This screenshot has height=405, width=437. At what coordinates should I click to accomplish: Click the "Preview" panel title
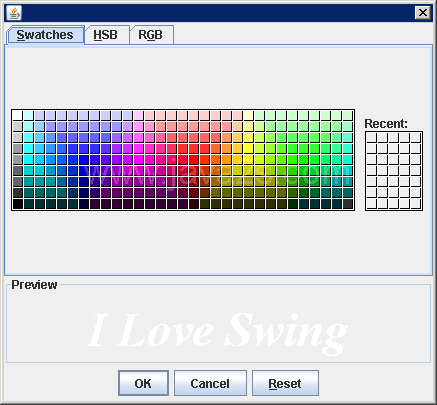coord(34,285)
